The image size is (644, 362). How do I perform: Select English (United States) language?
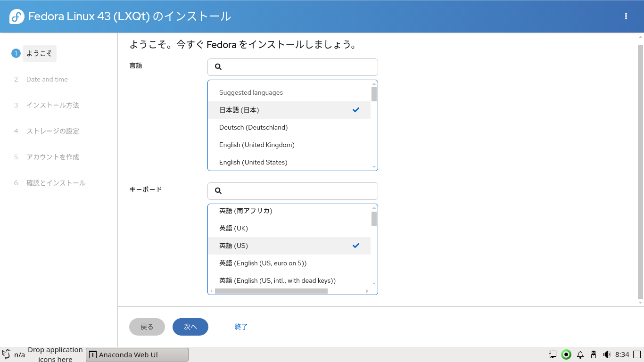click(x=289, y=162)
